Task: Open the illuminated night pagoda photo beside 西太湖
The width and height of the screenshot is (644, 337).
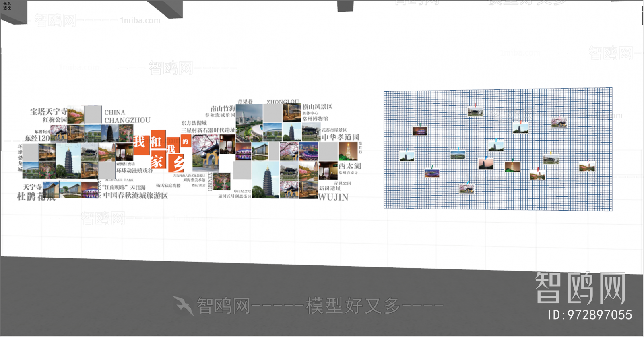Action: point(348,151)
